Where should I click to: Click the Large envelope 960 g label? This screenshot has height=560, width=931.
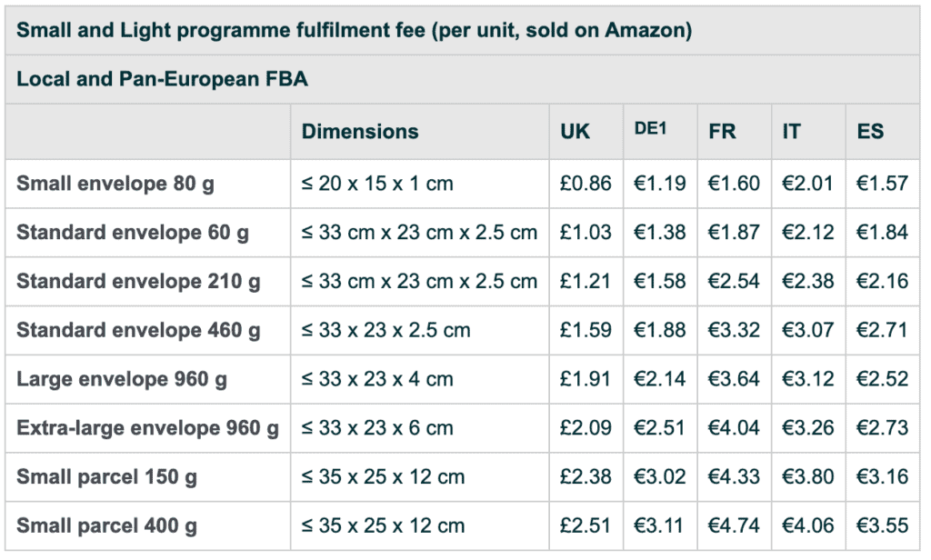[x=122, y=379]
